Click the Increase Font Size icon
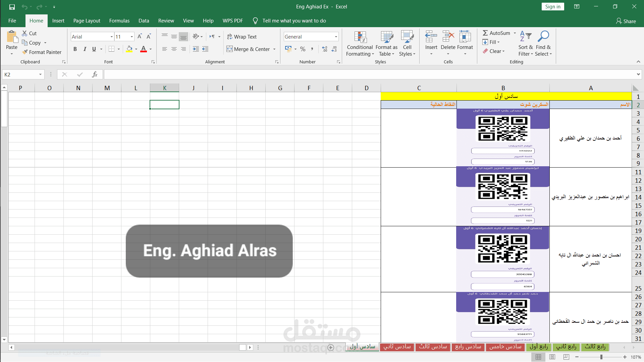This screenshot has height=362, width=644. tap(140, 37)
